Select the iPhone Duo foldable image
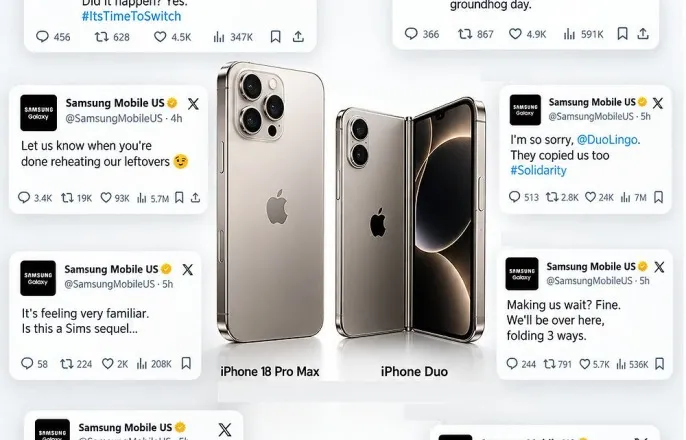 tap(411, 220)
